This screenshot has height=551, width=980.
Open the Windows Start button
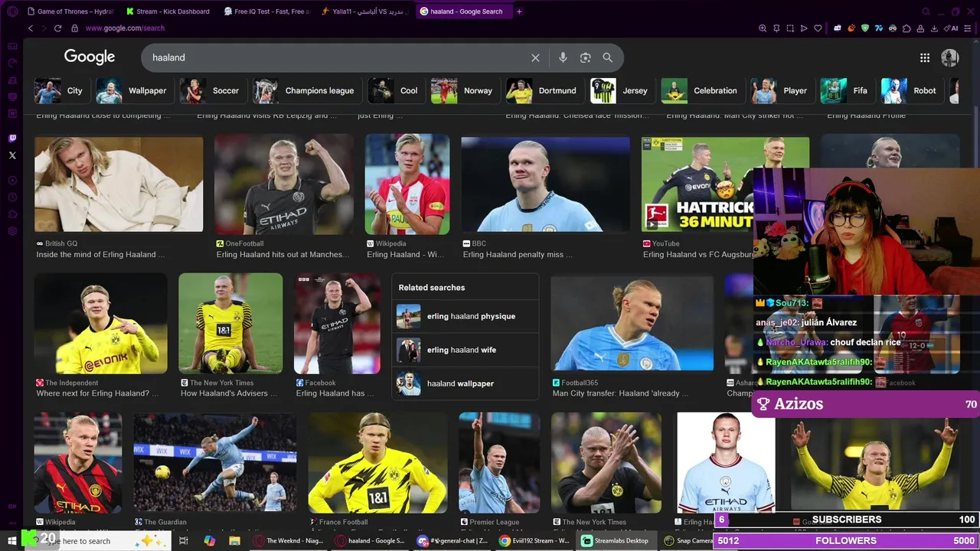pos(12,541)
